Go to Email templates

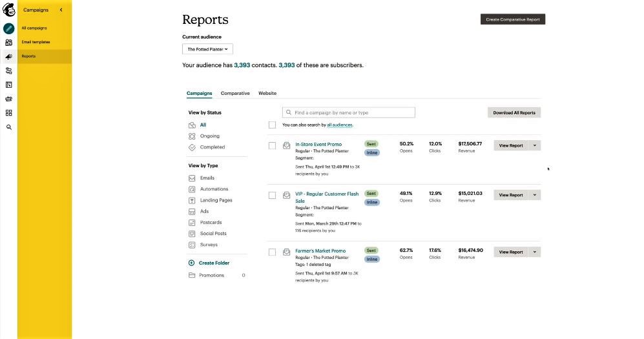(36, 42)
